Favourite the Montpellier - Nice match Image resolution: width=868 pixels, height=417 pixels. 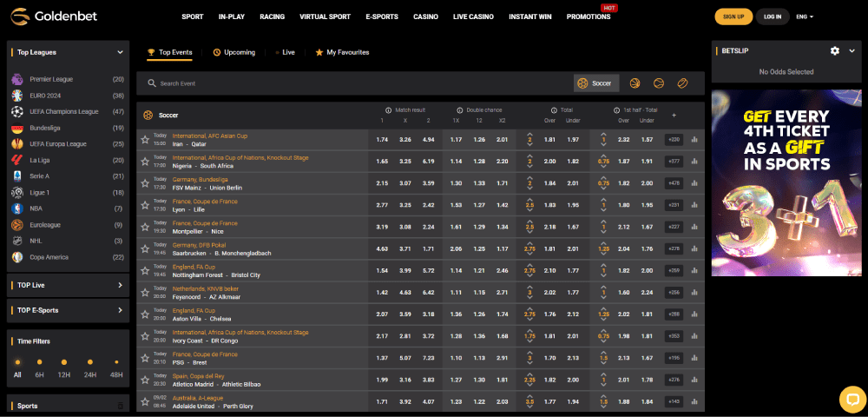point(145,227)
